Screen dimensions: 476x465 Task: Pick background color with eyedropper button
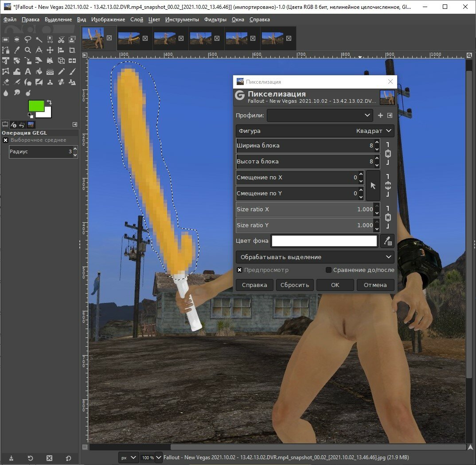387,241
